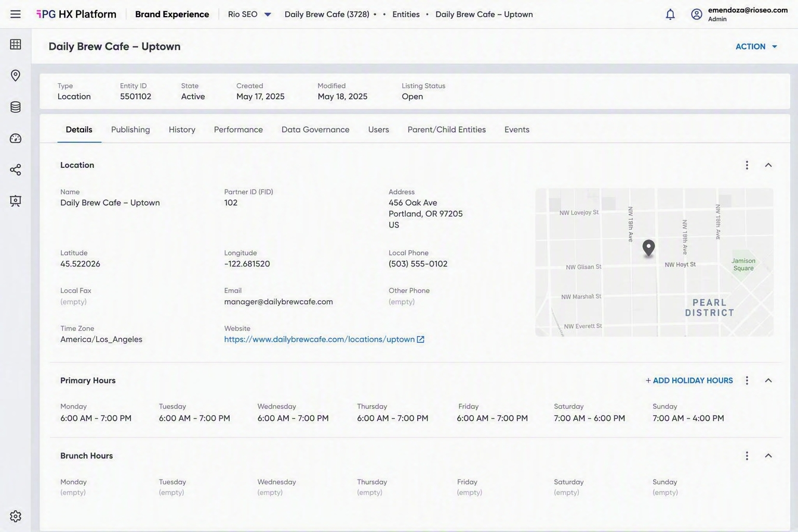Collapse the Location section
The width and height of the screenshot is (798, 532).
768,165
